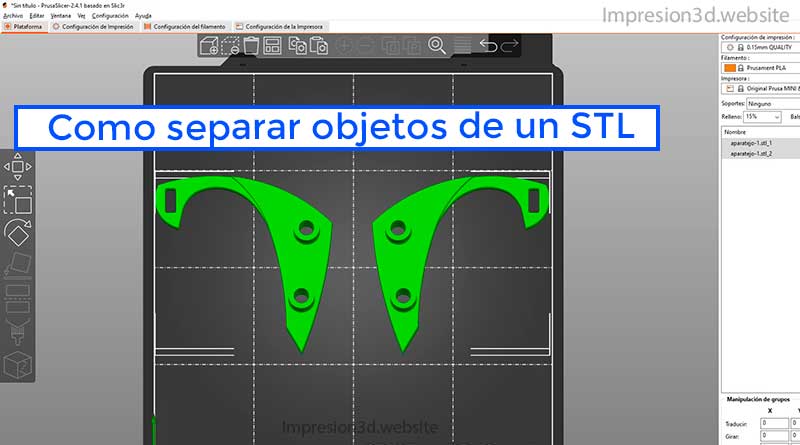The width and height of the screenshot is (800, 445).
Task: Select the Scale tool in left toolbar
Action: pyautogui.click(x=17, y=200)
